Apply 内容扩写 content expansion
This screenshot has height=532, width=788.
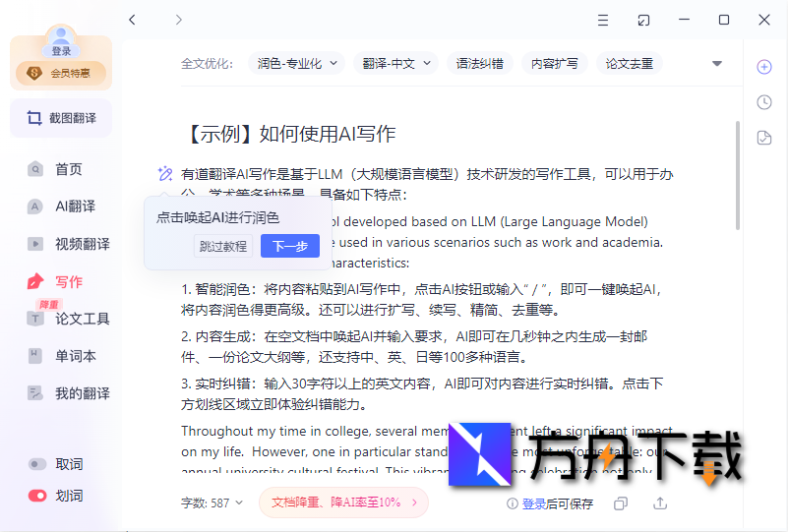tap(554, 64)
